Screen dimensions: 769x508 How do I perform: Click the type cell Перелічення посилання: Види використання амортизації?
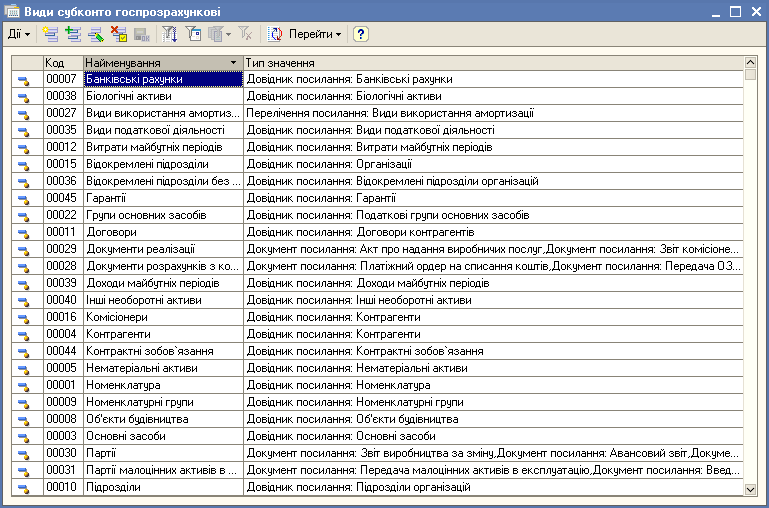coord(493,113)
